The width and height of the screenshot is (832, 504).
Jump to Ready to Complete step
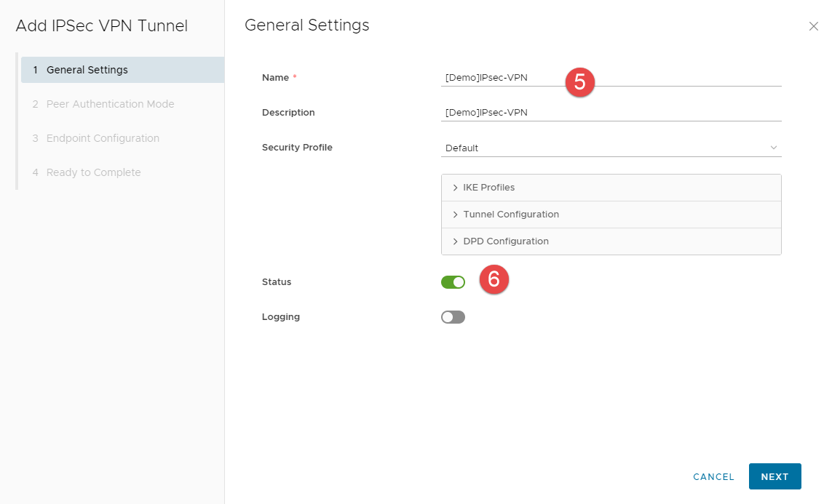pyautogui.click(x=93, y=172)
